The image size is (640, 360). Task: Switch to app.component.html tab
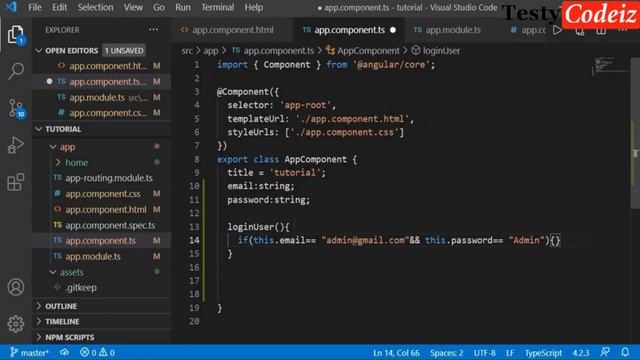(x=232, y=30)
